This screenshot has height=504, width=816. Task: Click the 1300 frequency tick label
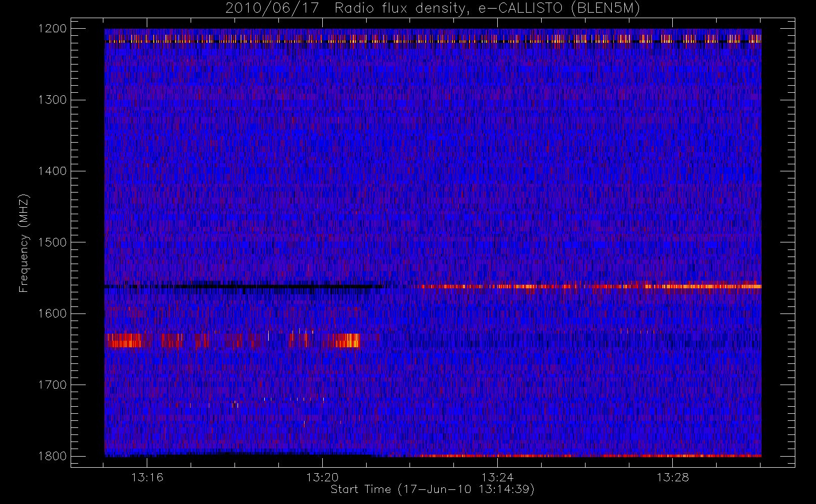[x=53, y=100]
